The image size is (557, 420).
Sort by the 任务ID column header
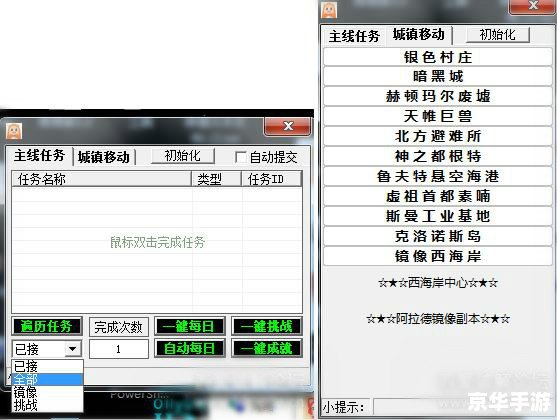click(x=272, y=179)
